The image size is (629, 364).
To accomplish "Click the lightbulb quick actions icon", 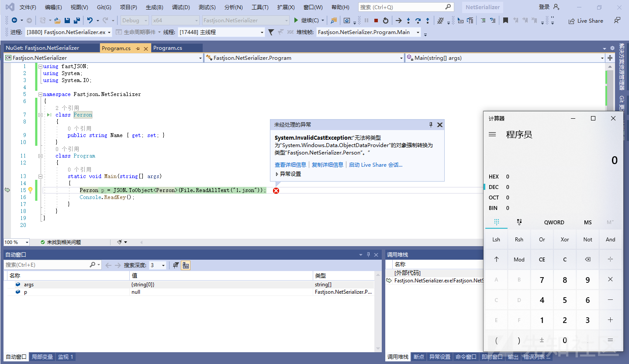I will pos(31,190).
